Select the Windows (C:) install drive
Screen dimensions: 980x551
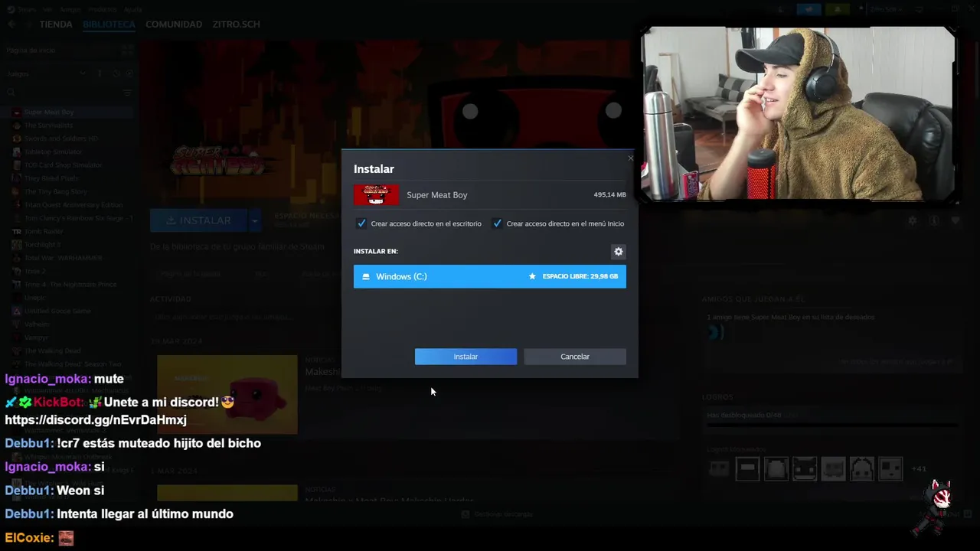click(x=490, y=276)
